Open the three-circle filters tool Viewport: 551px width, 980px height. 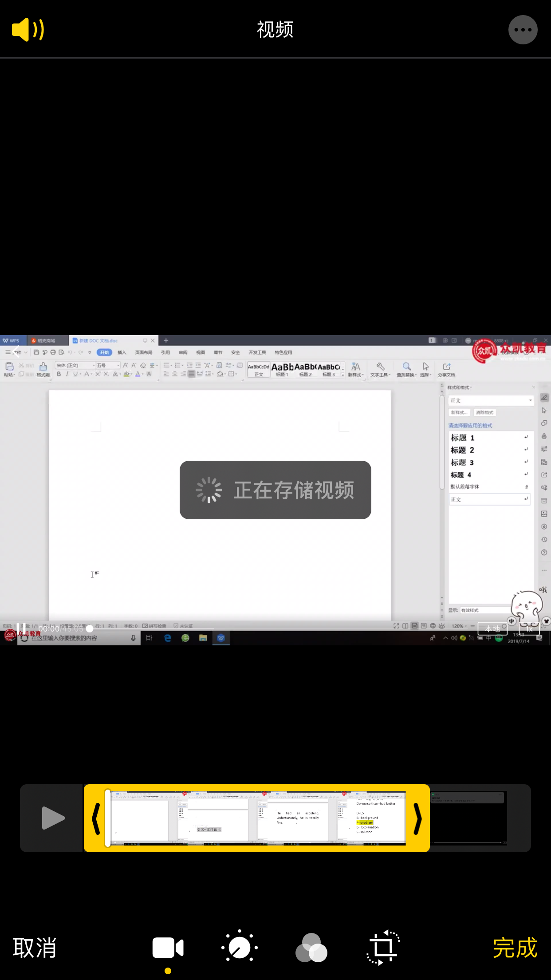click(x=311, y=948)
